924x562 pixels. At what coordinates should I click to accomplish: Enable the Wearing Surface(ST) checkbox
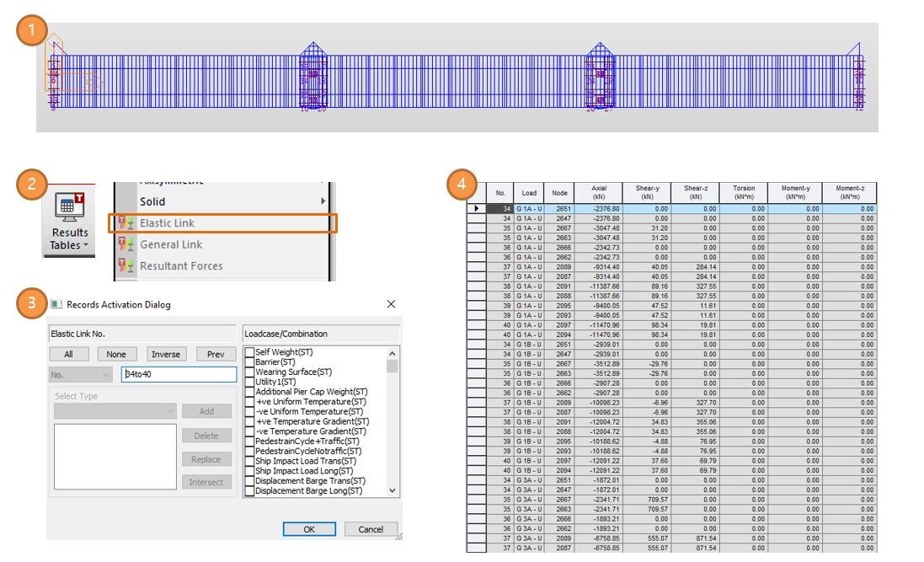(x=249, y=372)
